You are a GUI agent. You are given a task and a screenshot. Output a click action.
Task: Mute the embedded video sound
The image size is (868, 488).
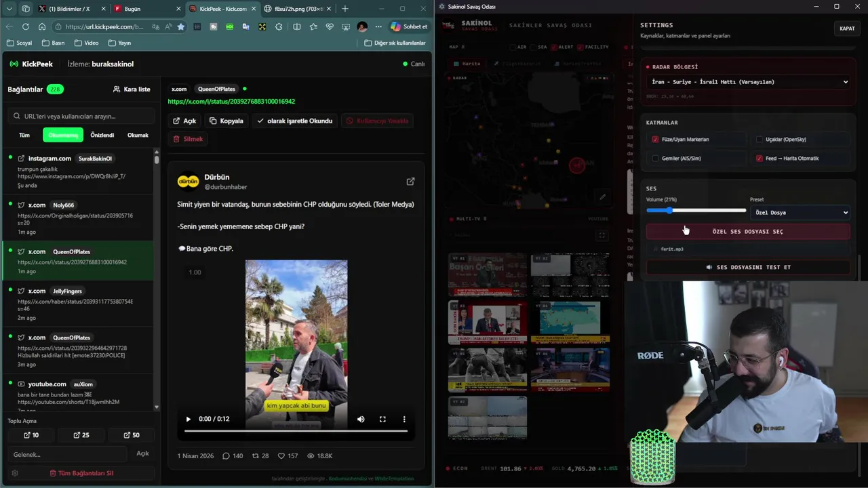361,419
